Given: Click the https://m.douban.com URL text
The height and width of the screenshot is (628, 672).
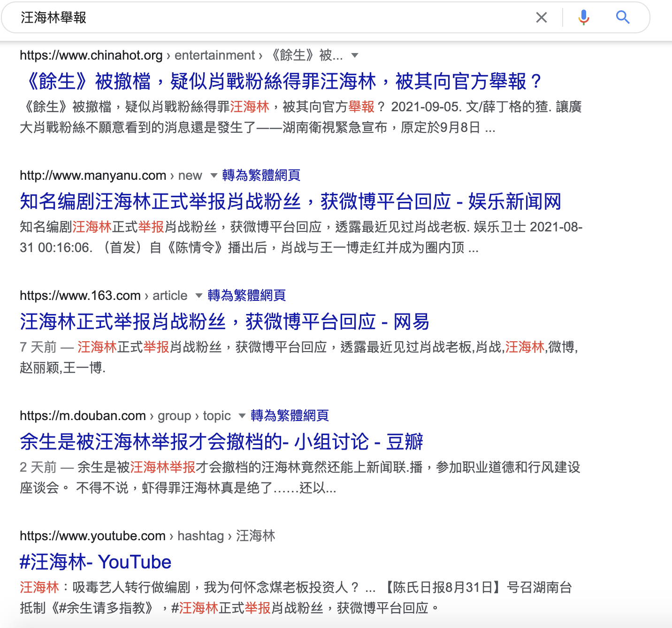Looking at the screenshot, I should point(83,416).
